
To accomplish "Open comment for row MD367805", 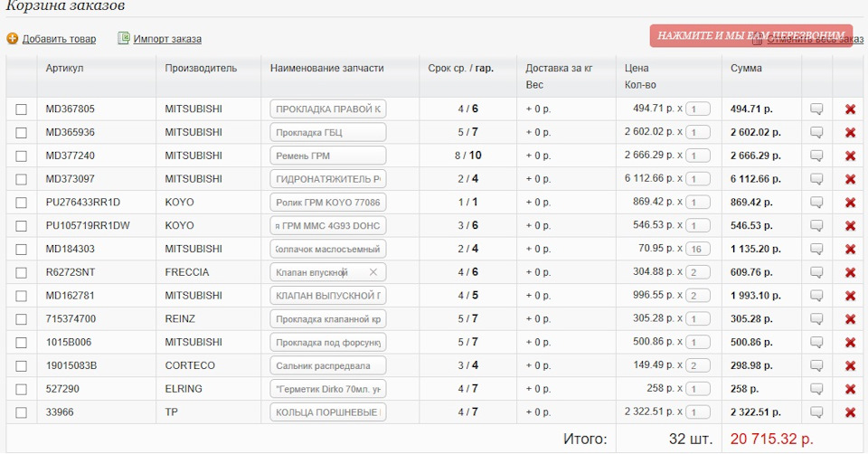I will [x=816, y=109].
